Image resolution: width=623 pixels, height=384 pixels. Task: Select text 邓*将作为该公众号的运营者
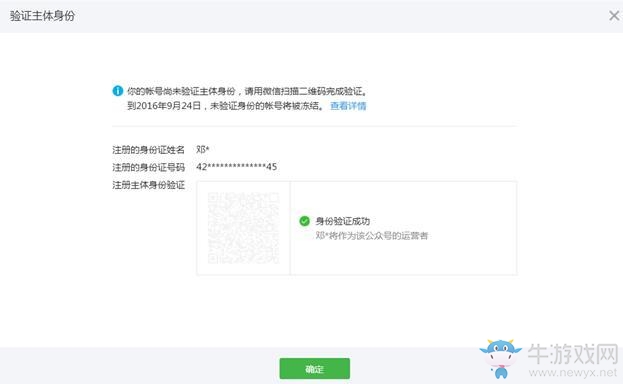[x=371, y=236]
